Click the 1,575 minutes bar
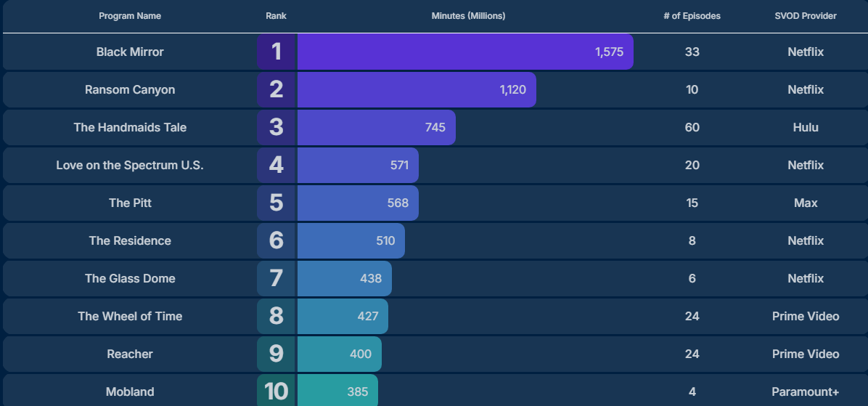 (x=464, y=52)
